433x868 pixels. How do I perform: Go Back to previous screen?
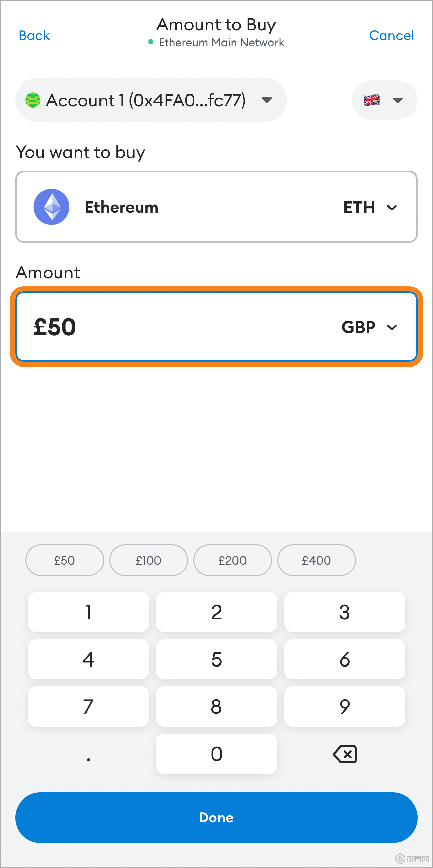tap(34, 35)
